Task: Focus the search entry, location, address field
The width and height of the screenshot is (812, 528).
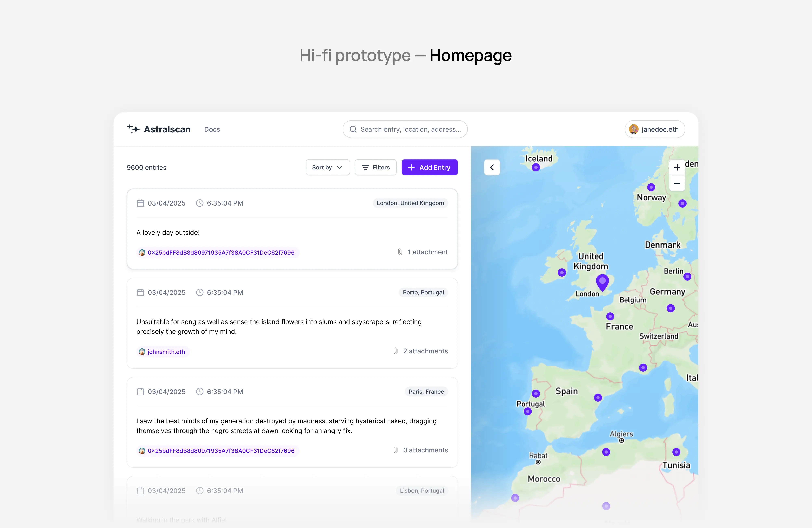Action: pos(405,129)
